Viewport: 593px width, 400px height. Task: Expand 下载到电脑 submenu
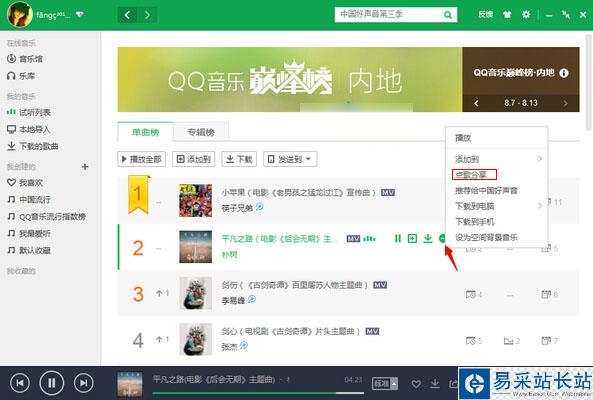[x=497, y=206]
